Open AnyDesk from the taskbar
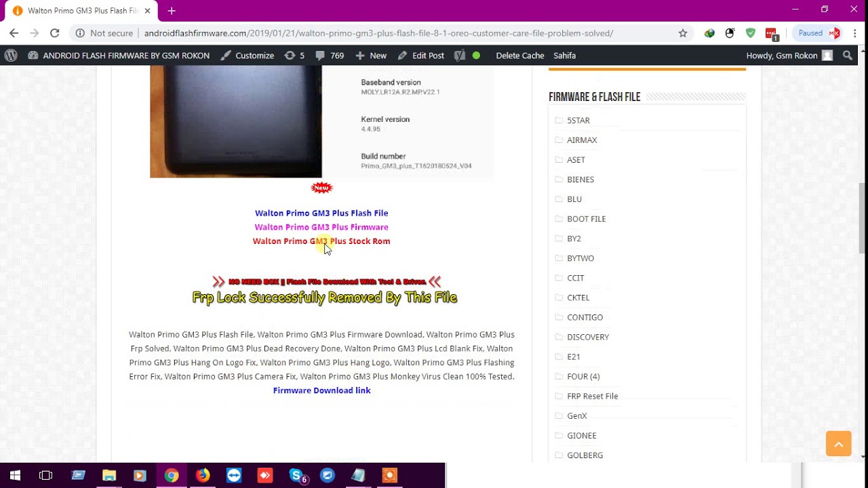This screenshot has height=488, width=868. coord(265,475)
